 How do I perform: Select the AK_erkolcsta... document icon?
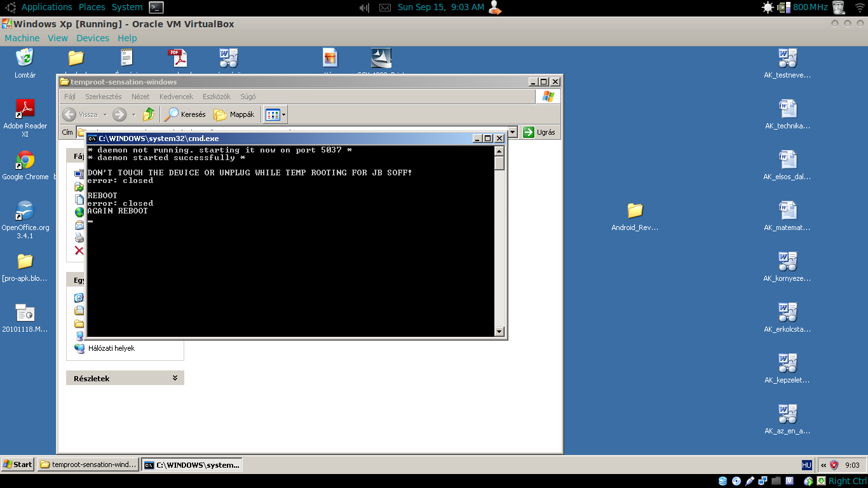coord(787,312)
